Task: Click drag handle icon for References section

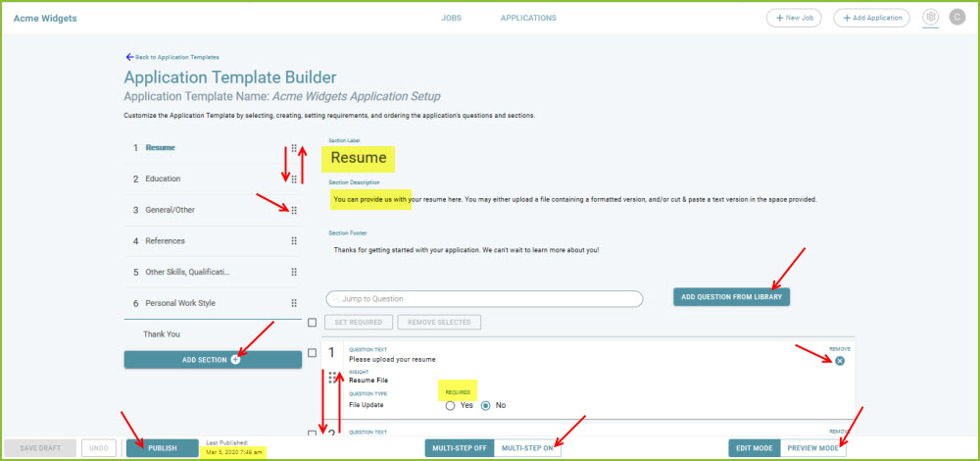Action: tap(294, 241)
